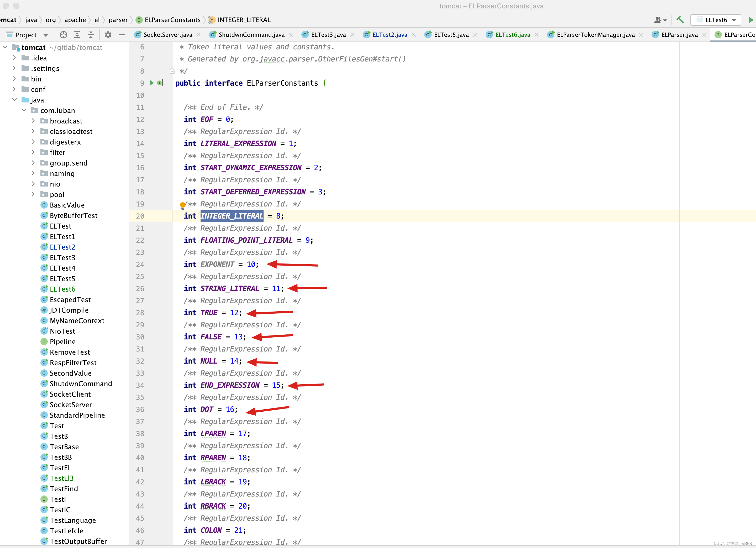Open the Project panel settings gear

click(x=108, y=35)
